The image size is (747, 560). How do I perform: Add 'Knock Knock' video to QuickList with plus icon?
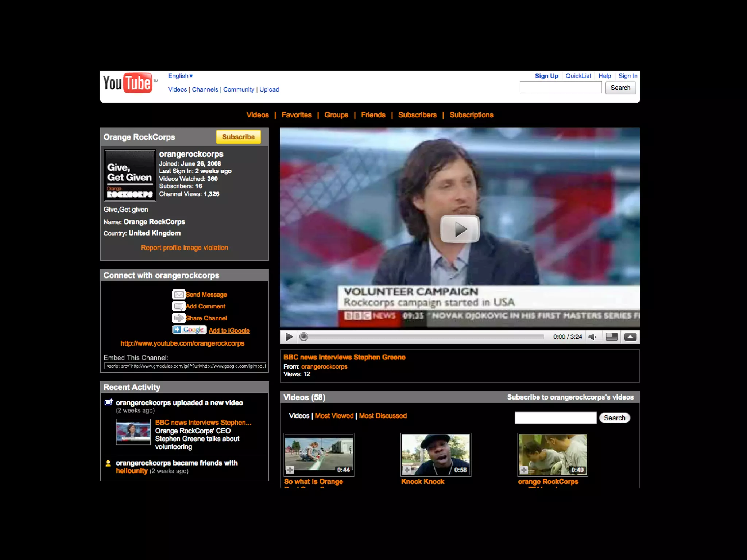(x=407, y=470)
